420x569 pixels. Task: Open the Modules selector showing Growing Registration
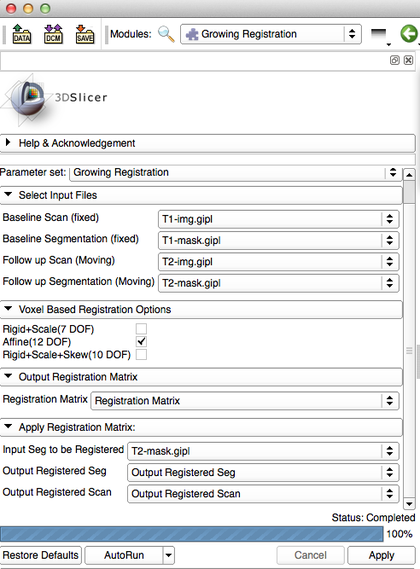(271, 34)
